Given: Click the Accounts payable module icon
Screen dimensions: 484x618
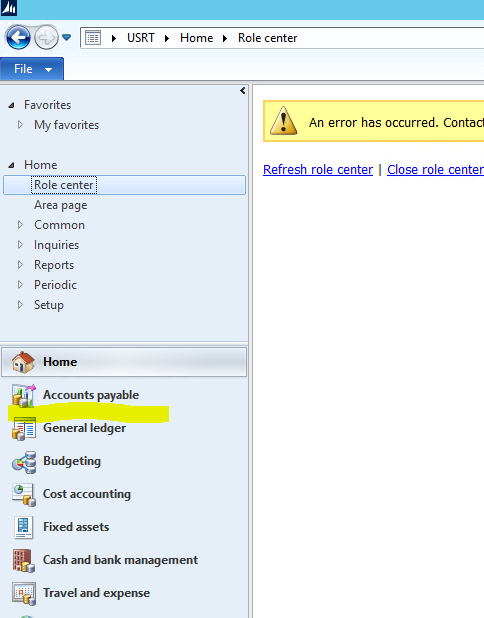Looking at the screenshot, I should pos(24,395).
